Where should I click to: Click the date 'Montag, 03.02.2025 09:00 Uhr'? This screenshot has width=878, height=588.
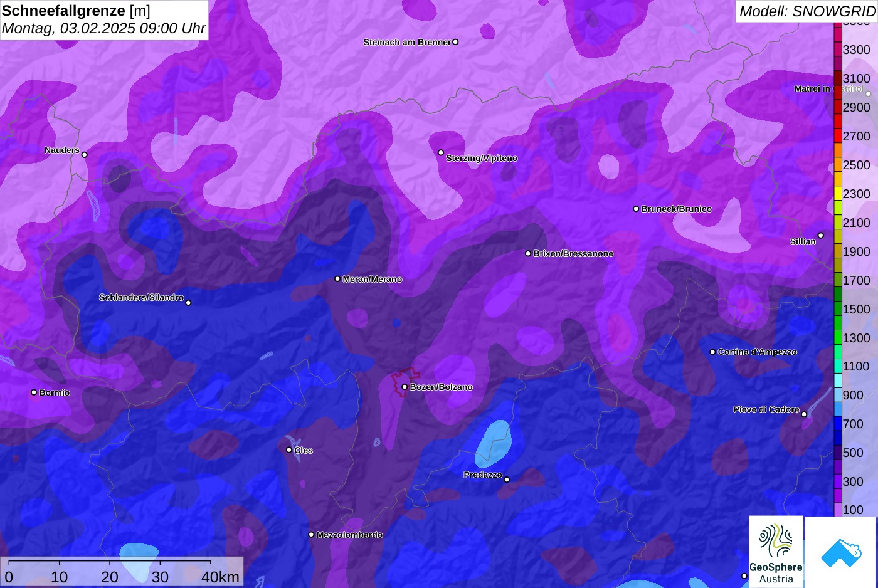click(x=103, y=28)
